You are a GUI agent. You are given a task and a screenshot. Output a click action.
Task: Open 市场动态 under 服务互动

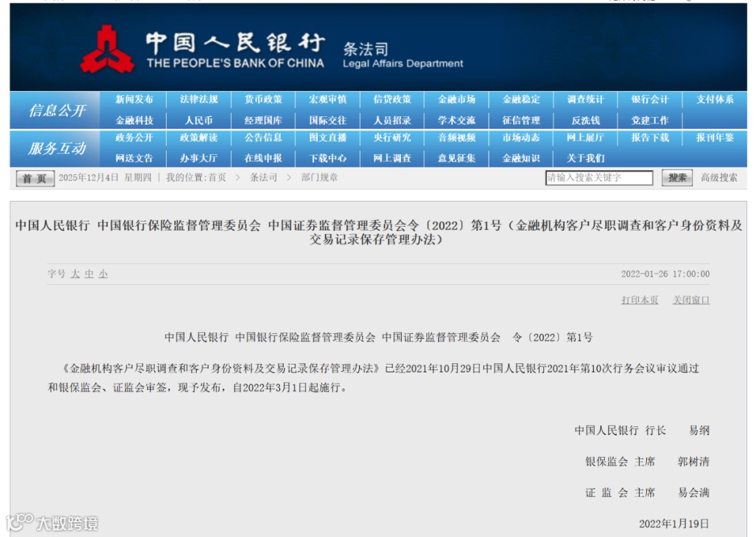coord(521,137)
